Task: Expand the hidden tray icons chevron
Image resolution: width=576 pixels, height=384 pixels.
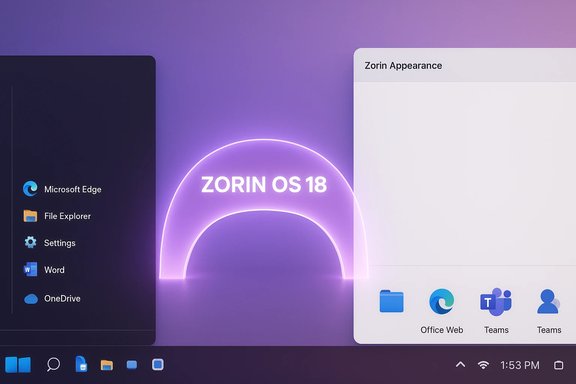Action: (460, 365)
